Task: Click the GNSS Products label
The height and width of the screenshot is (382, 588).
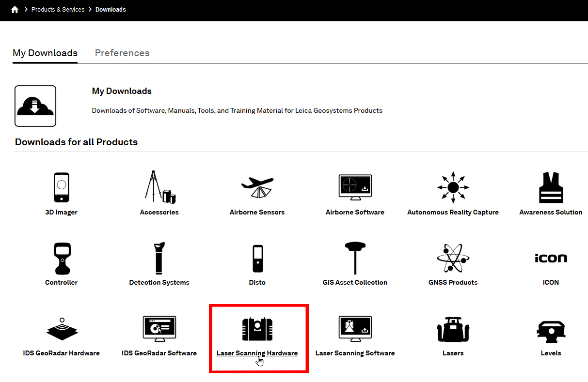Action: pyautogui.click(x=453, y=282)
